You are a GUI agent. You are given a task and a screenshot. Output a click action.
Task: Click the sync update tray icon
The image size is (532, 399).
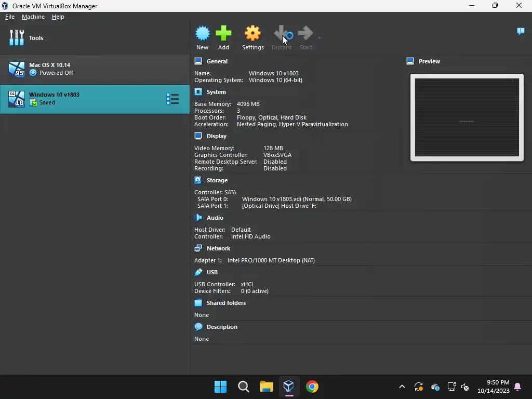[x=419, y=387]
